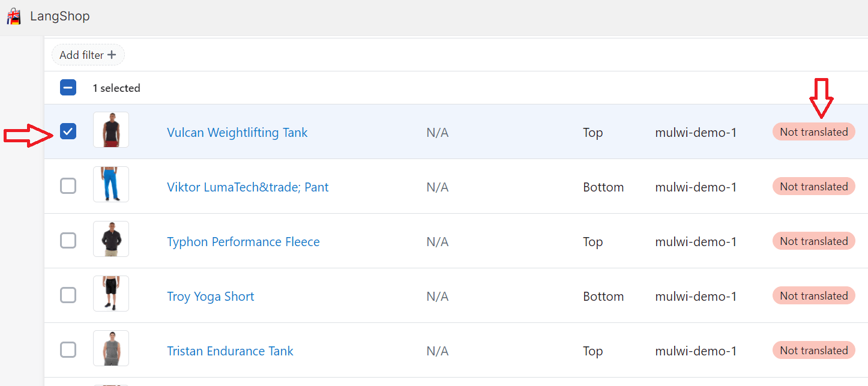
Task: Click the LangShop title text
Action: point(60,16)
